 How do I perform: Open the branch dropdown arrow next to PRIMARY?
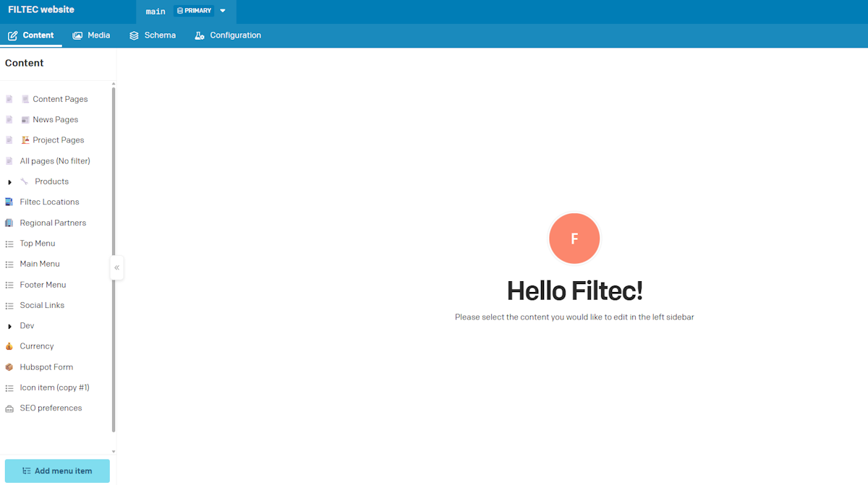tap(223, 11)
